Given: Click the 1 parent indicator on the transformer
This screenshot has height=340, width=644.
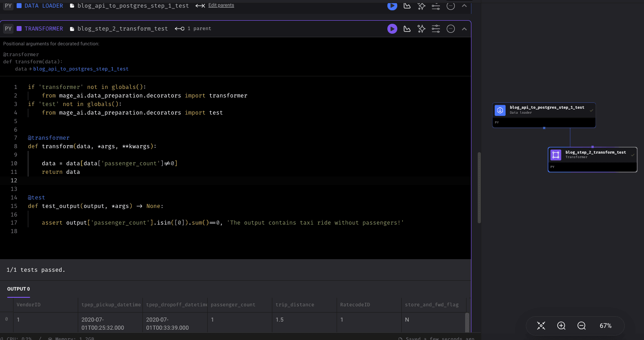Looking at the screenshot, I should pos(193,28).
